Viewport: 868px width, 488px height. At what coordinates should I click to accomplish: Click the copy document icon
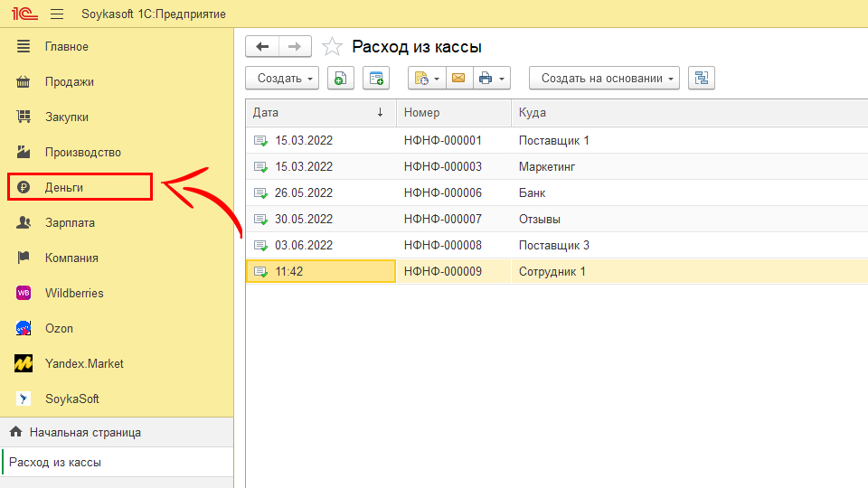click(x=340, y=79)
